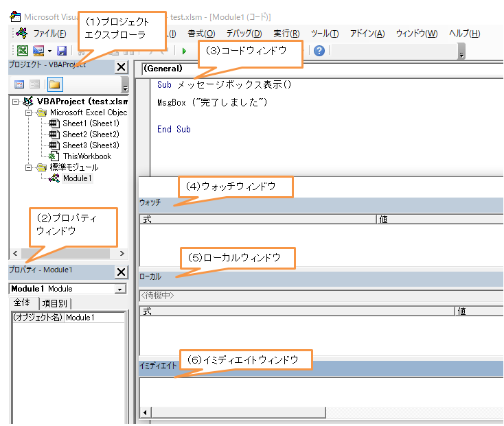The width and height of the screenshot is (504, 426).
Task: Click the 値 column header in ウォッチ window
Action: point(439,220)
